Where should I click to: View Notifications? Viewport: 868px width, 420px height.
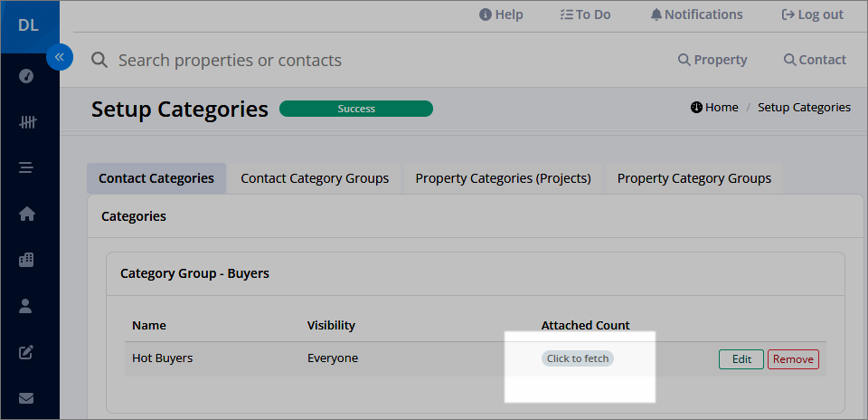tap(697, 15)
